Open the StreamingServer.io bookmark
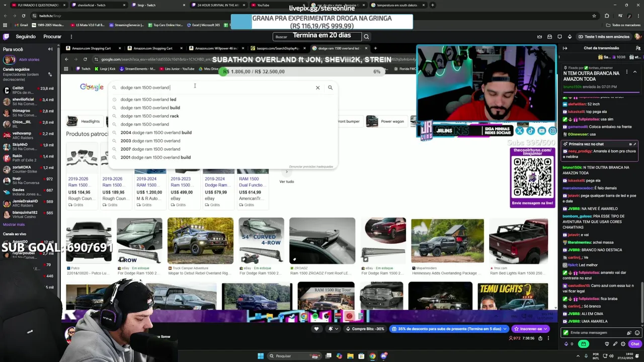This screenshot has width=644, height=362. 126,25
